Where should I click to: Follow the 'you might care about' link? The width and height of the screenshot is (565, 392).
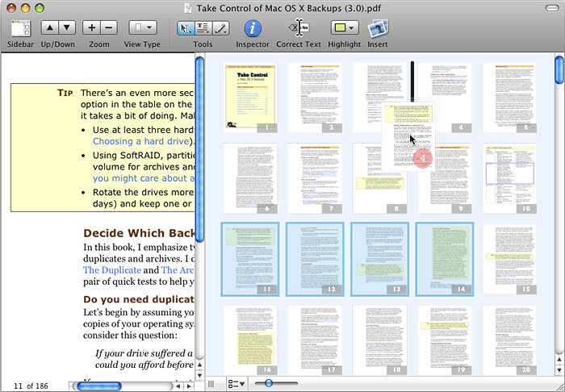(x=144, y=178)
